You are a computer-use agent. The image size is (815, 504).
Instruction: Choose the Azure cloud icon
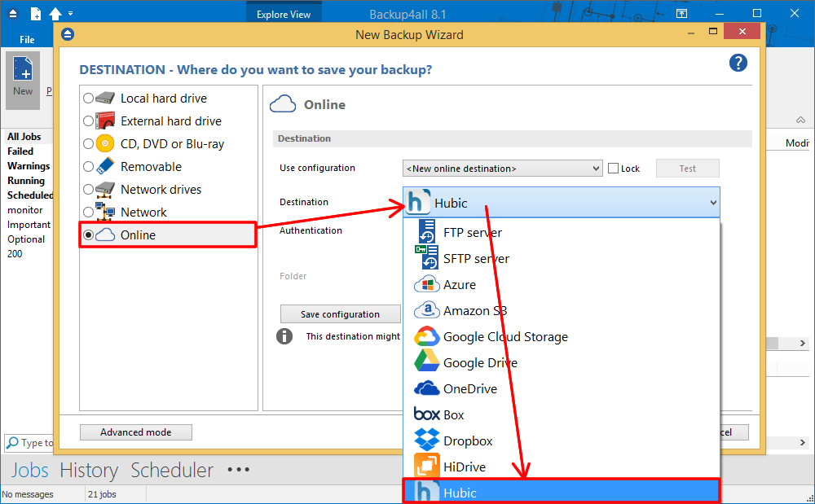coord(427,285)
